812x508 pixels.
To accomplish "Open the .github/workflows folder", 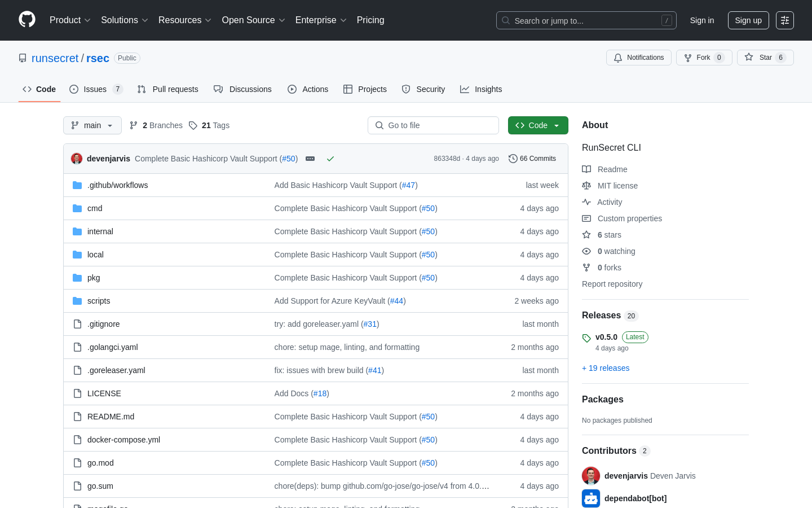I will [x=117, y=185].
